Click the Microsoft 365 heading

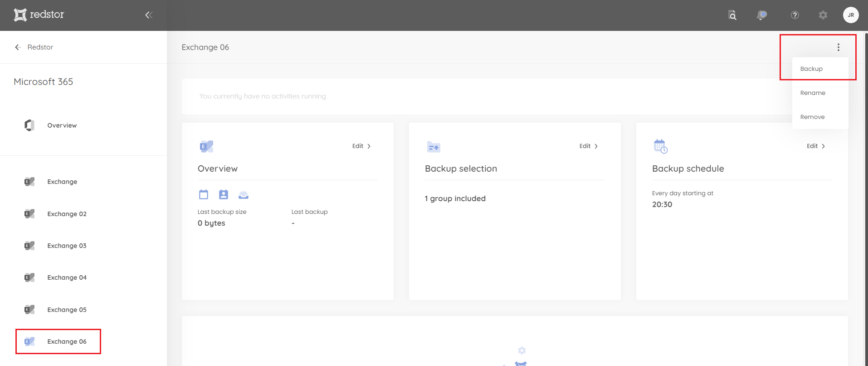[44, 82]
